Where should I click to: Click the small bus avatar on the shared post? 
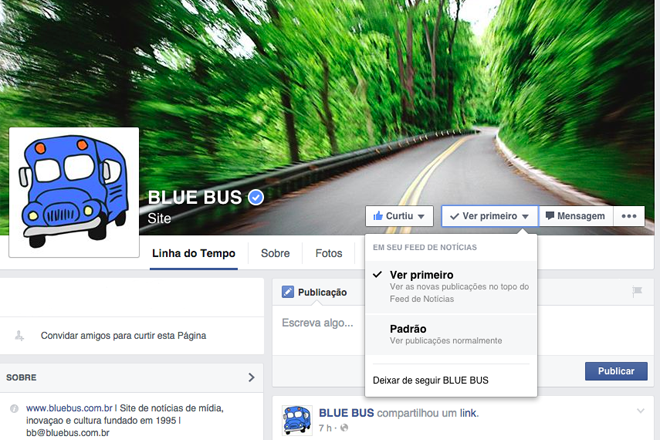point(297,420)
